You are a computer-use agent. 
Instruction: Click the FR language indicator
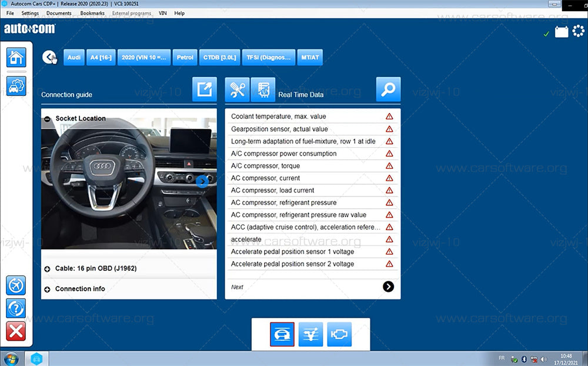click(502, 358)
